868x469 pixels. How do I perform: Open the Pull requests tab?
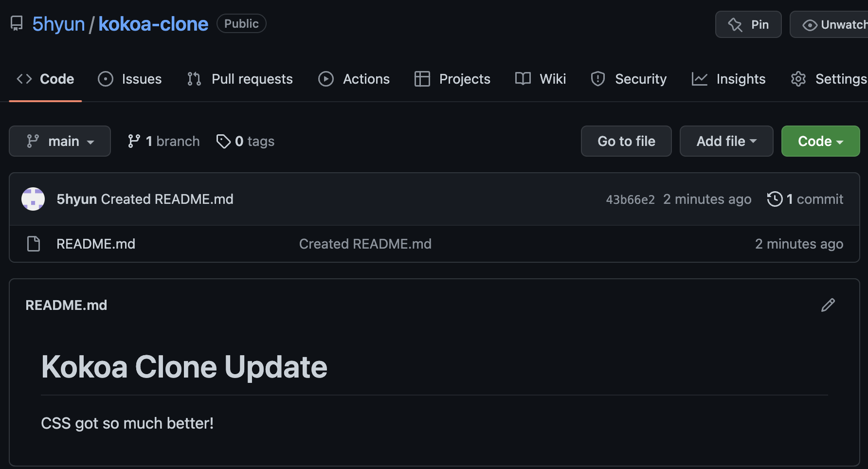pyautogui.click(x=239, y=79)
